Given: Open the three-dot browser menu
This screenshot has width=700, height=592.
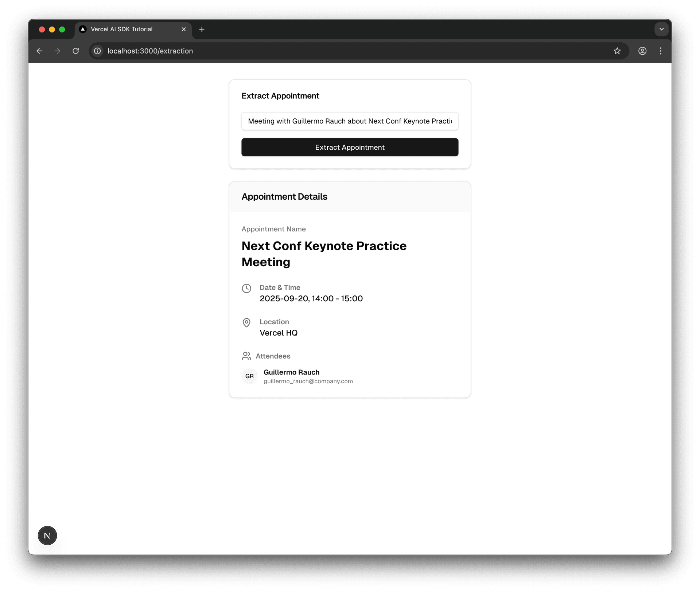Looking at the screenshot, I should [661, 51].
